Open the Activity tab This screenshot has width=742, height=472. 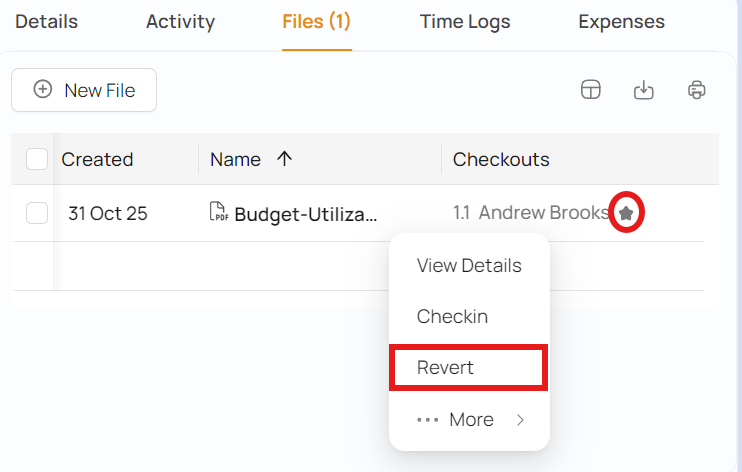coord(180,22)
